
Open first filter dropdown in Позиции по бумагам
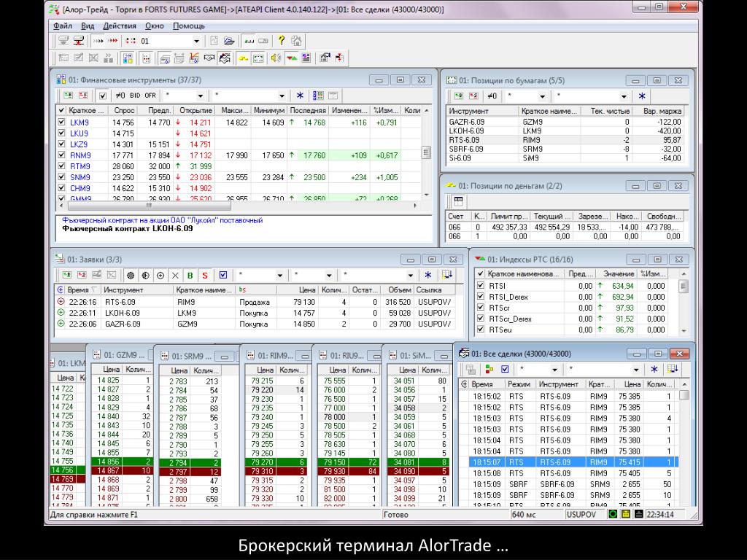coord(542,96)
